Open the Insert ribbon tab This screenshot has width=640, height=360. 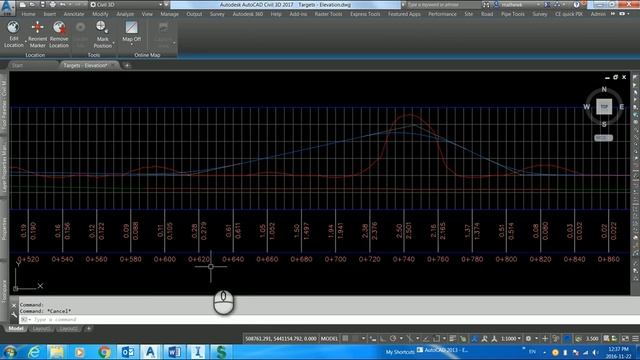point(49,14)
